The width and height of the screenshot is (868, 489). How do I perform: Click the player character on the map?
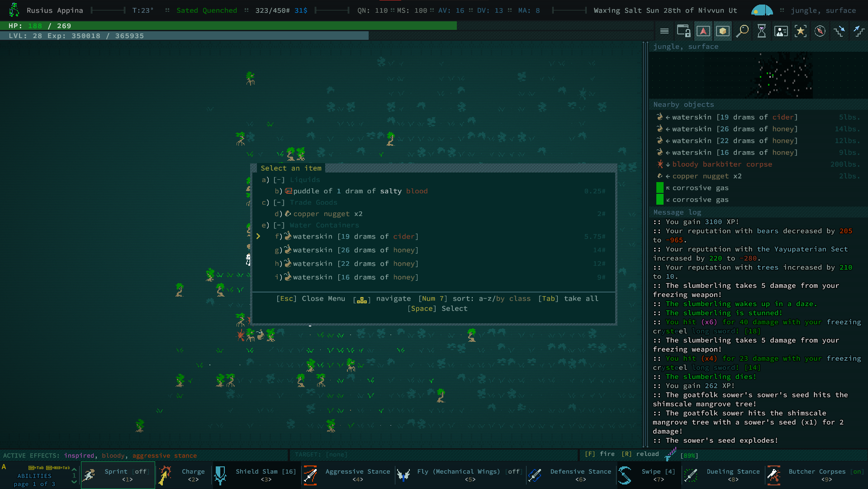[x=248, y=259]
